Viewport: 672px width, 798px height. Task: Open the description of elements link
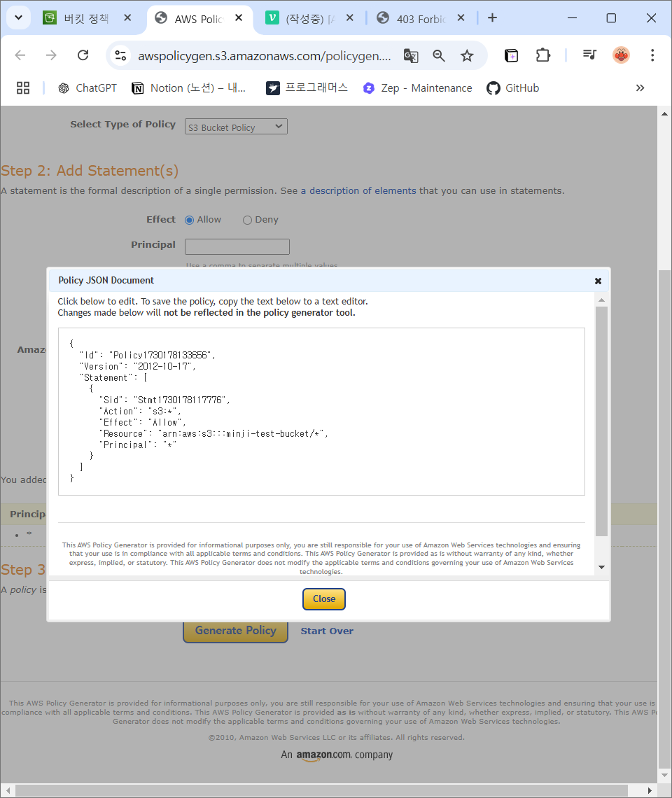coord(358,191)
